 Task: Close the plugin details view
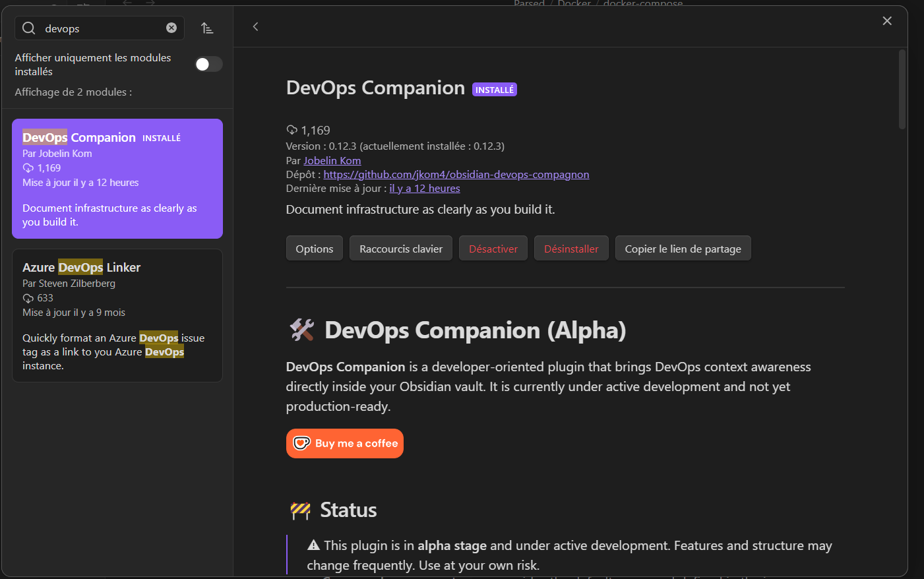[x=887, y=20]
